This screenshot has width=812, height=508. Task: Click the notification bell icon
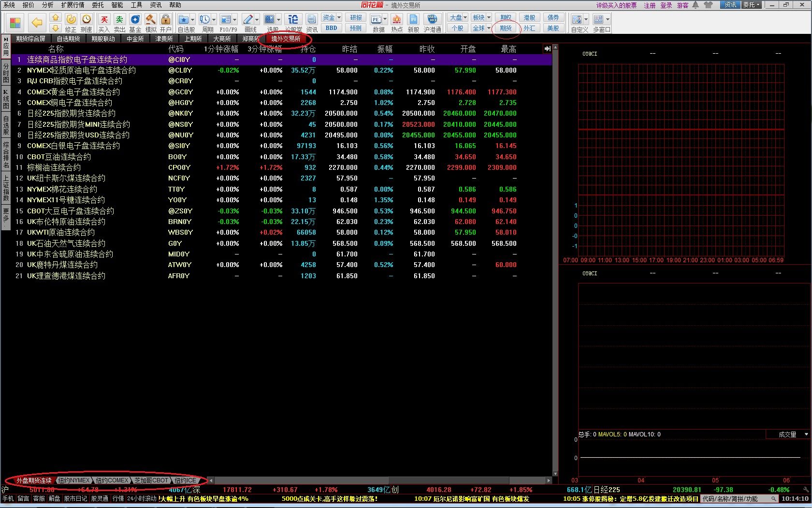(x=696, y=5)
